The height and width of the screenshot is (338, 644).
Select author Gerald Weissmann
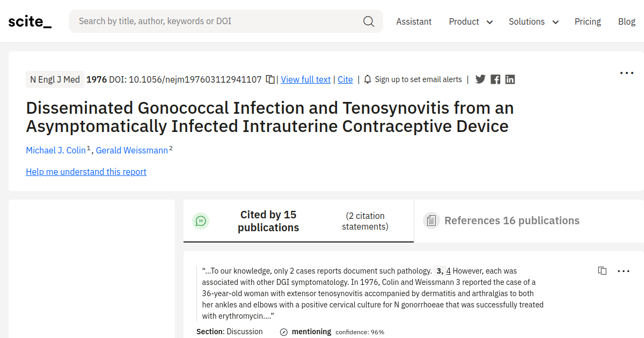(x=131, y=150)
